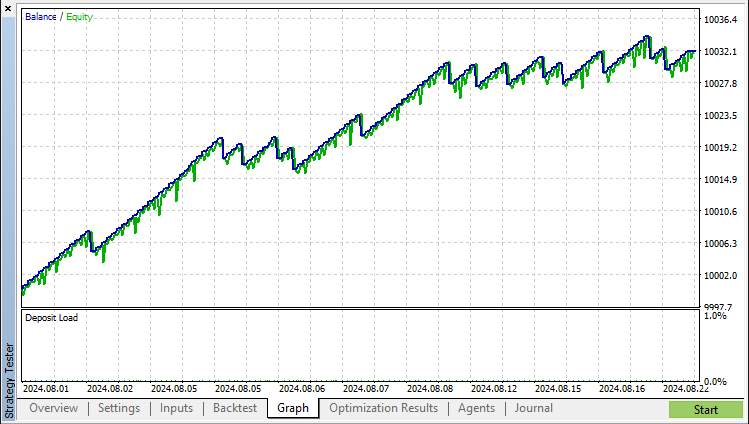Select the Graph tab

click(293, 408)
